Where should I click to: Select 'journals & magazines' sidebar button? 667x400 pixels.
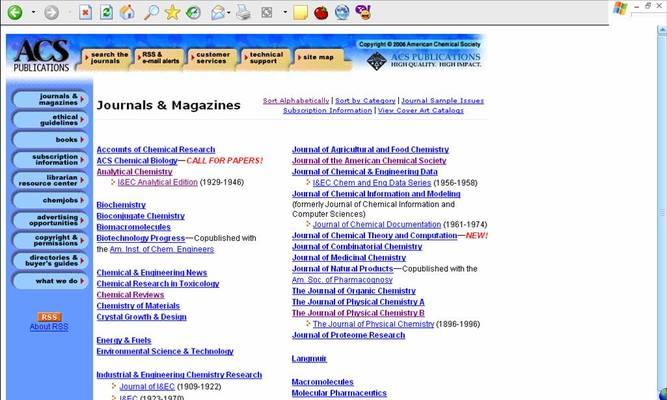[50, 100]
